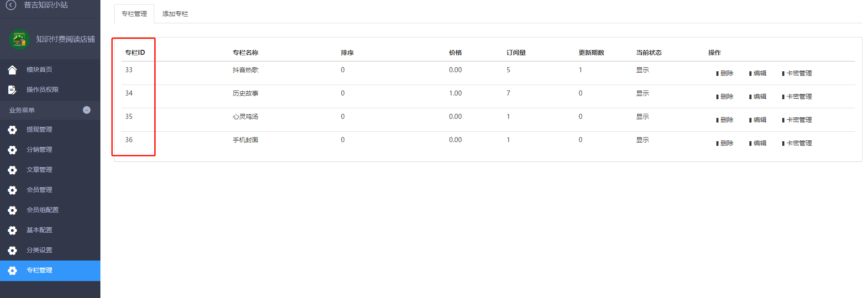Select highlighted 专栏管理 sidebar item
This screenshot has height=298, width=868.
(x=50, y=271)
